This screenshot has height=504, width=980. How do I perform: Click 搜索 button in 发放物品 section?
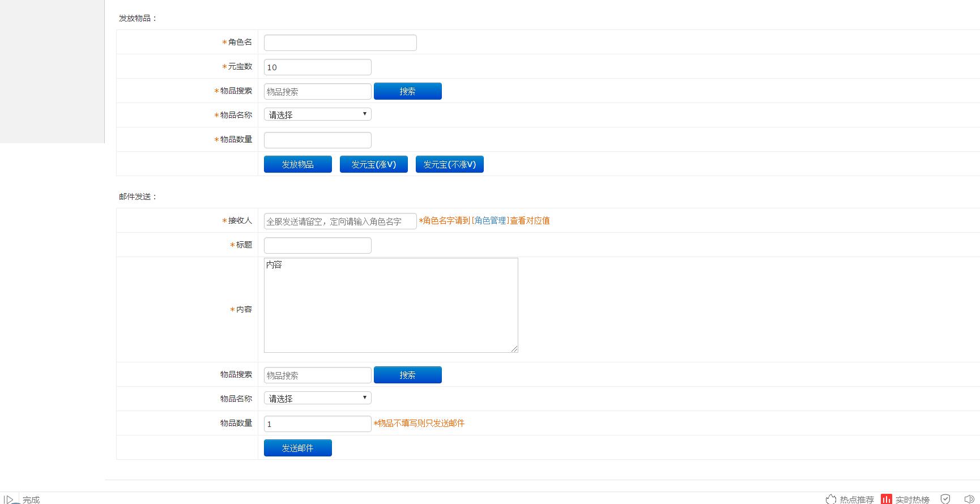(x=407, y=91)
